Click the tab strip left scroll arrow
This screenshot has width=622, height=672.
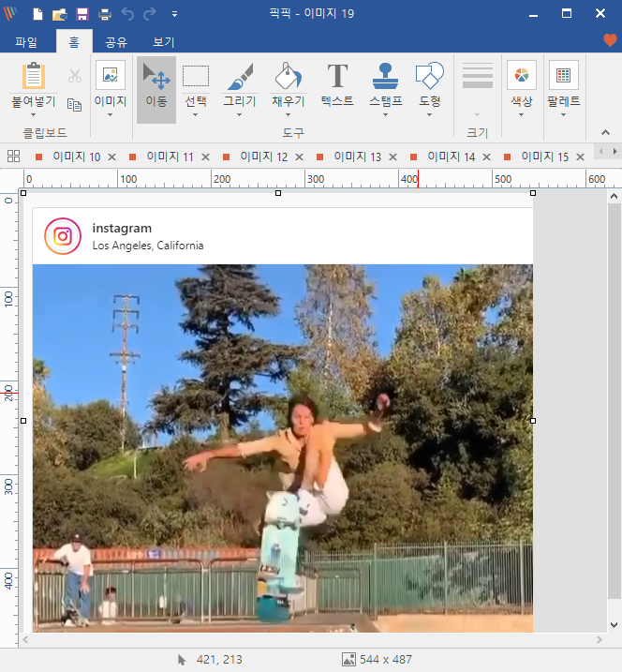point(601,151)
